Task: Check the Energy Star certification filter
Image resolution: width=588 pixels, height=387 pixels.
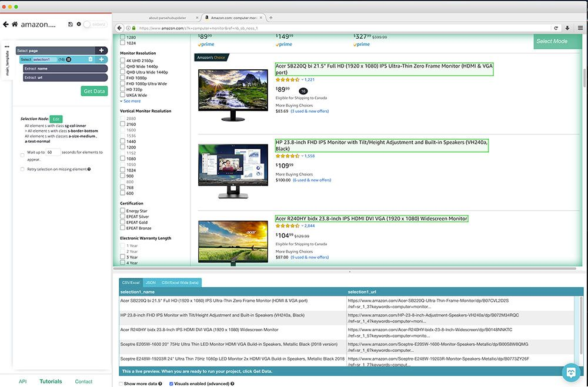Action: point(123,211)
